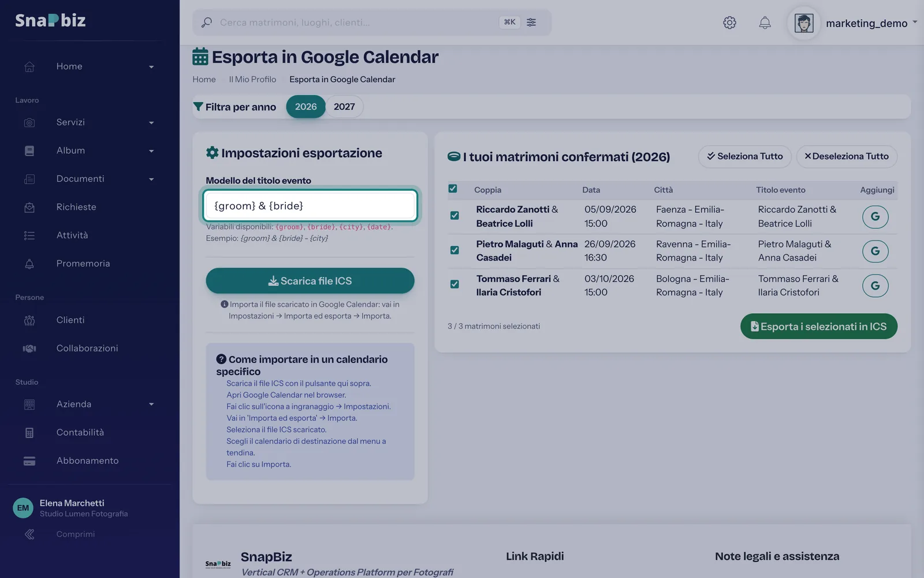Add Riccardo Zanotti wedding via Google icon

point(875,217)
